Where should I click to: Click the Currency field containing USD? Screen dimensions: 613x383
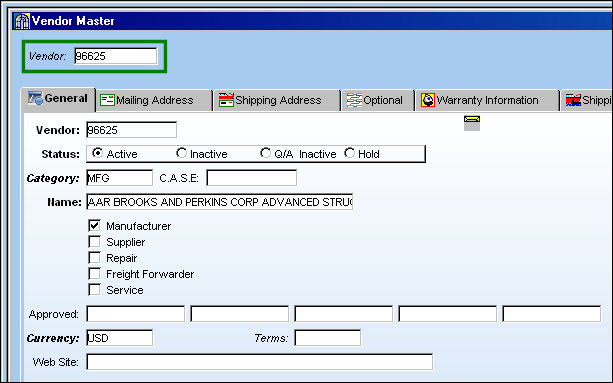(120, 338)
